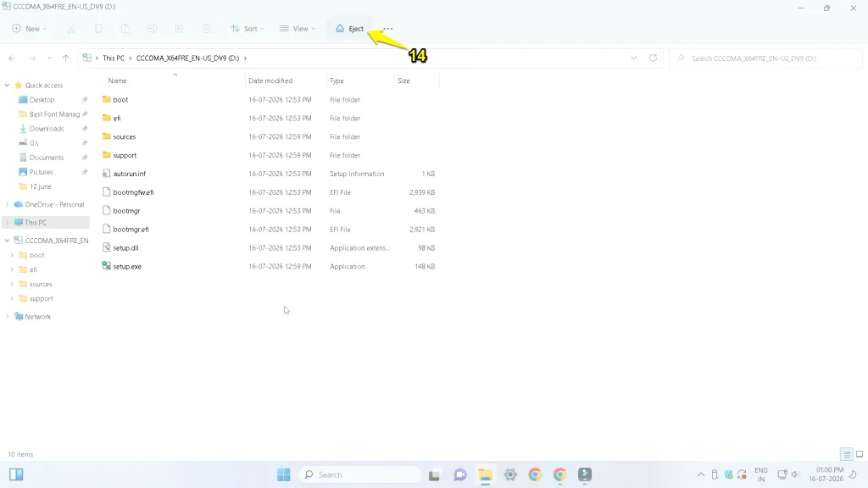This screenshot has width=868, height=488.
Task: Select the support folder in file list
Action: 125,155
